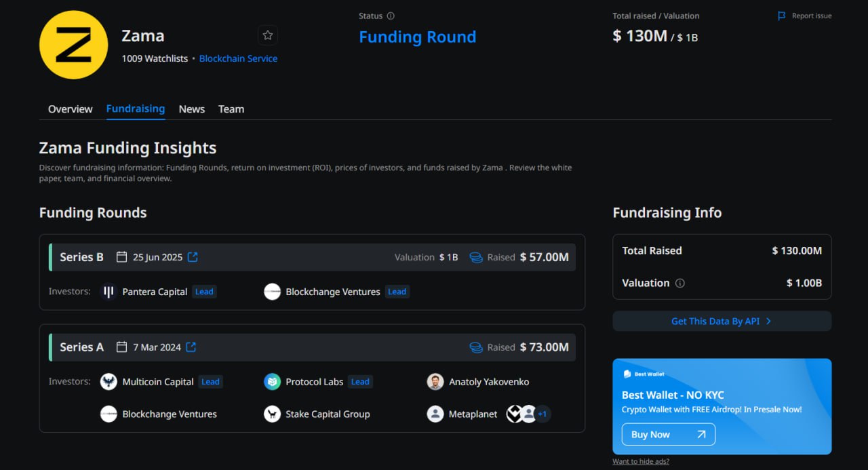Click Blockchange Ventures logo in Series A
Image resolution: width=868 pixels, height=470 pixels.
tap(108, 414)
